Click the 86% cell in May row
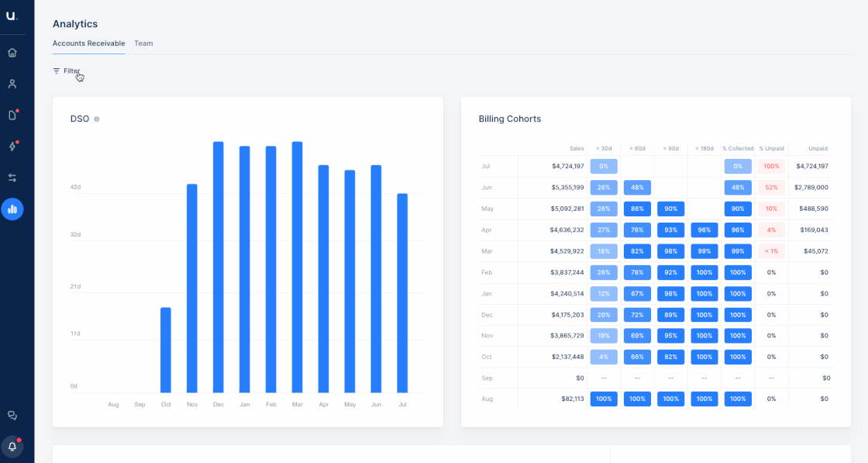The image size is (868, 463). [x=637, y=209]
